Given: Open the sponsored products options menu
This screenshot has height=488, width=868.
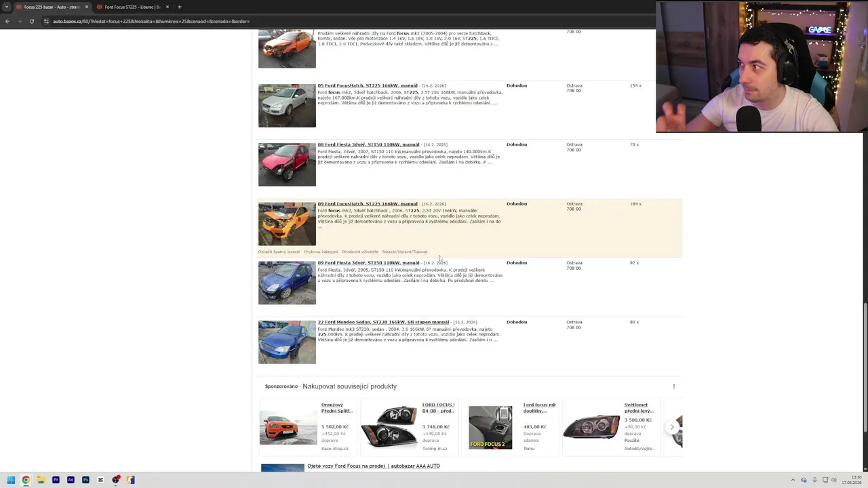Looking at the screenshot, I should pyautogui.click(x=673, y=386).
